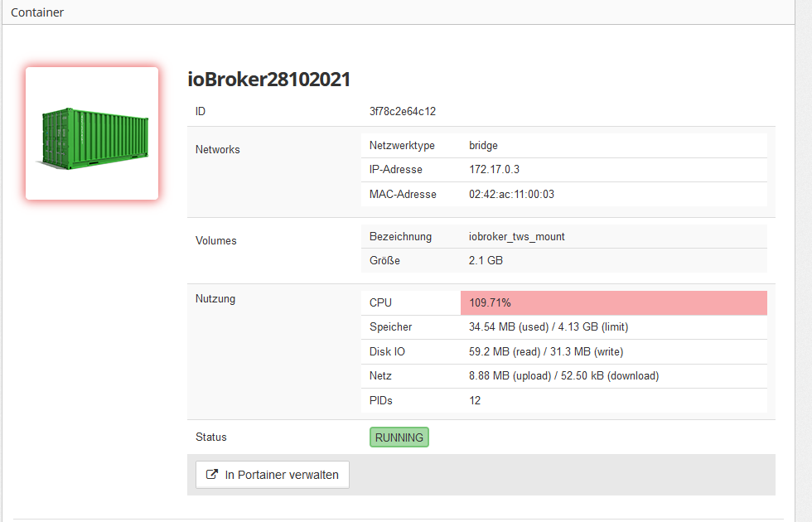Click the green shipping container thumbnail
Viewport: 812px width, 522px height.
click(92, 133)
